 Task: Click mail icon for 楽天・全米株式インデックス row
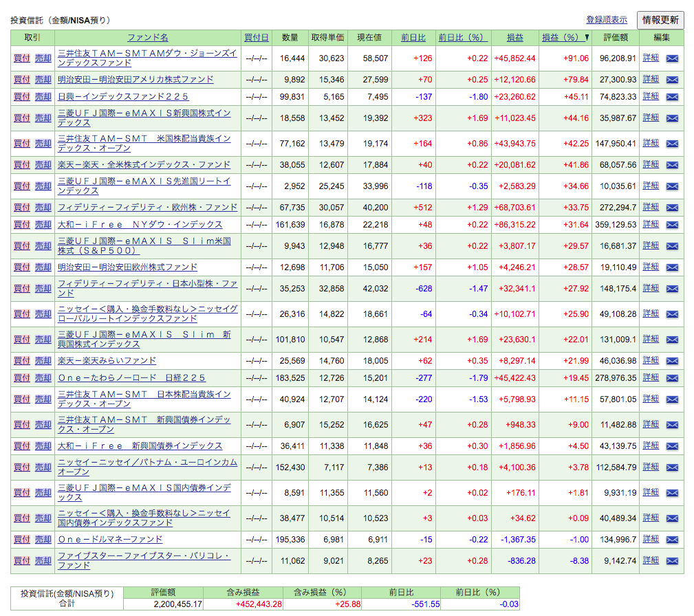[672, 165]
